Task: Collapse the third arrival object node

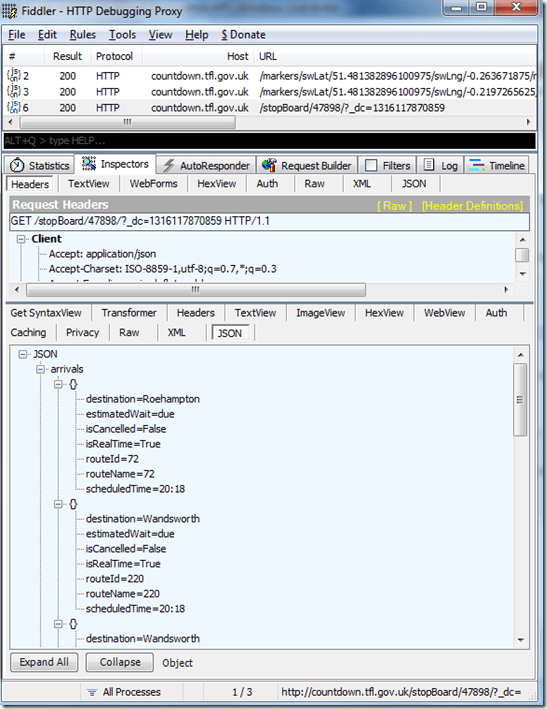Action: pos(58,624)
